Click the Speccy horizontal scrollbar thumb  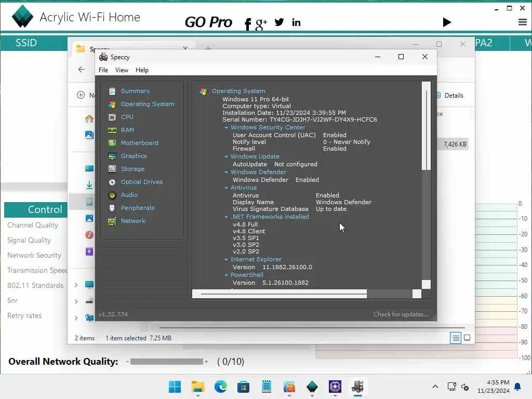[x=279, y=294]
